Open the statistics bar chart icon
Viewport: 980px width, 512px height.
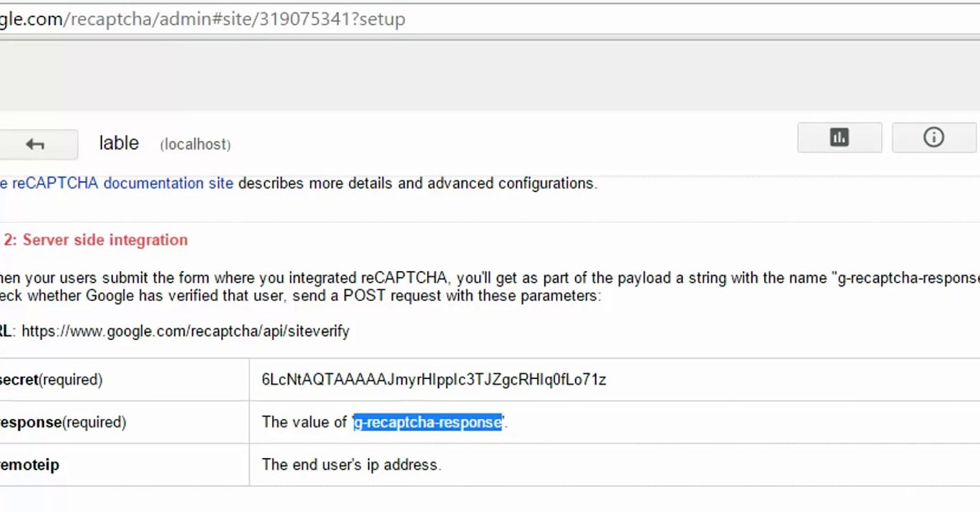pos(839,137)
